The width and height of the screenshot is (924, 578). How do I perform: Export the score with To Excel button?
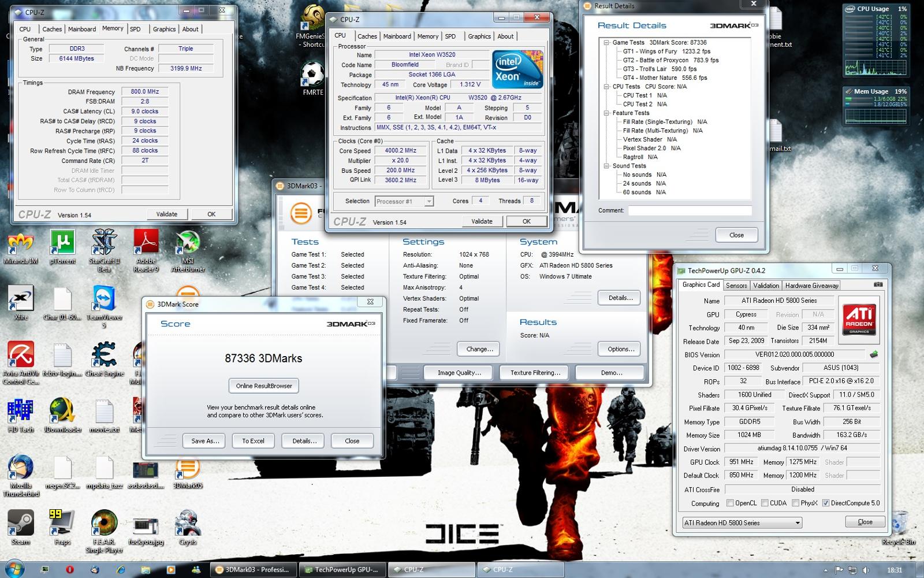coord(253,441)
